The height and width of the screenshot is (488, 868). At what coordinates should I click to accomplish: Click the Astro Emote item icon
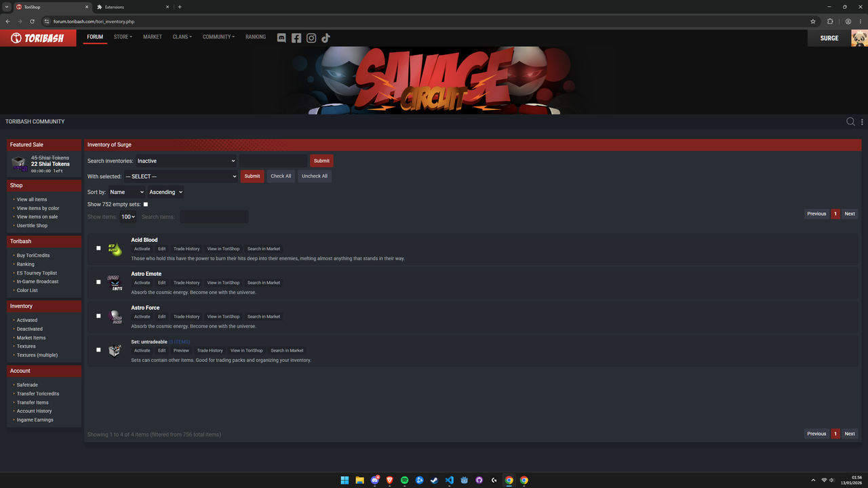coord(115,283)
